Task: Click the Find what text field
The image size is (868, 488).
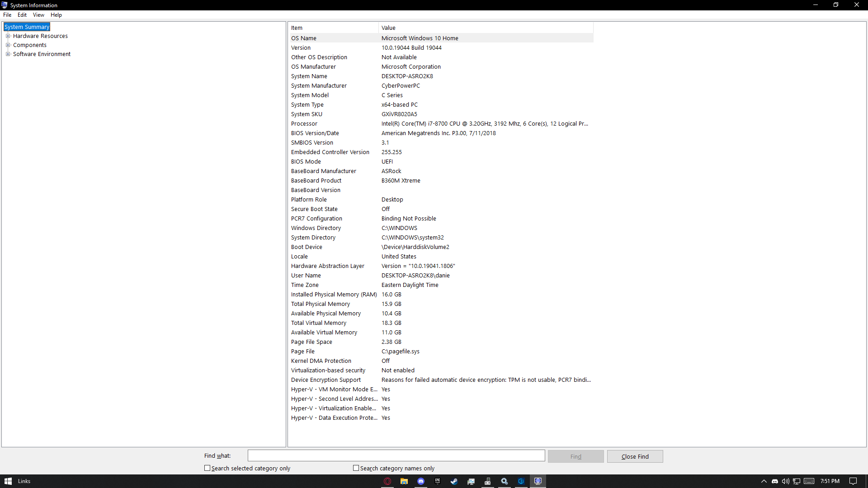Action: (x=396, y=455)
